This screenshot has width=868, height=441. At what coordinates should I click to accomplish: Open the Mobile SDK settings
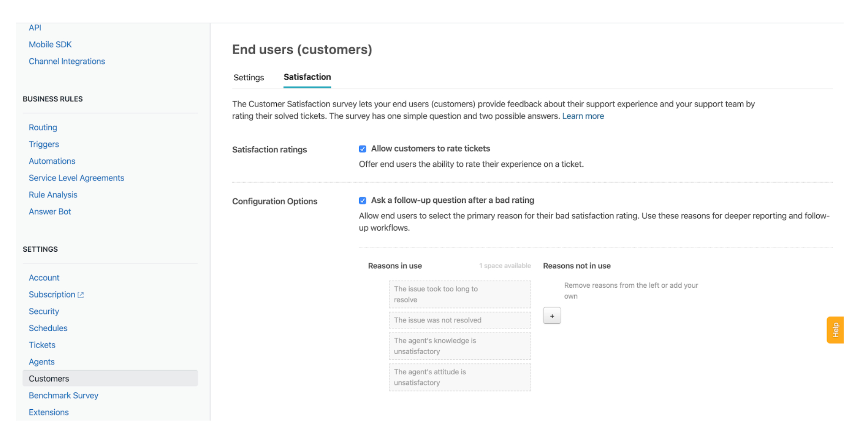pos(50,44)
